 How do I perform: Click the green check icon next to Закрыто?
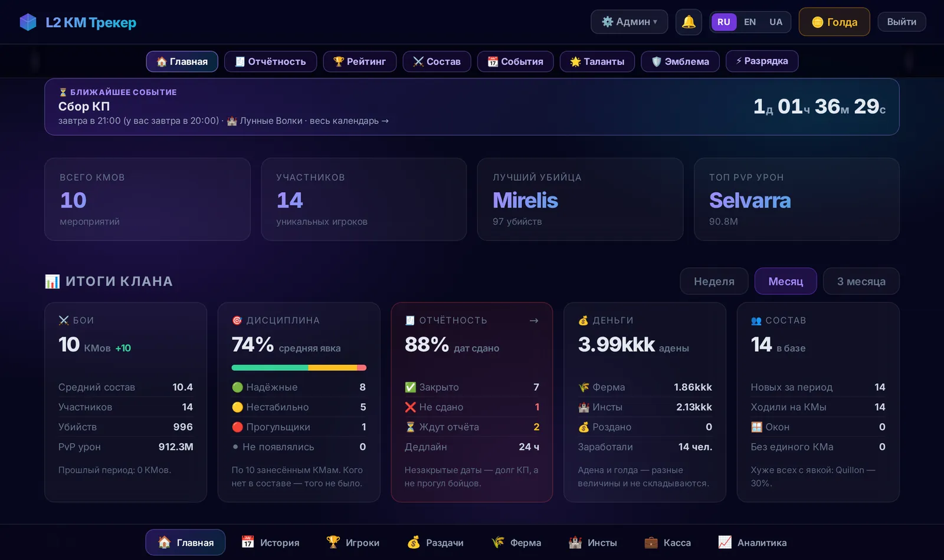(411, 387)
